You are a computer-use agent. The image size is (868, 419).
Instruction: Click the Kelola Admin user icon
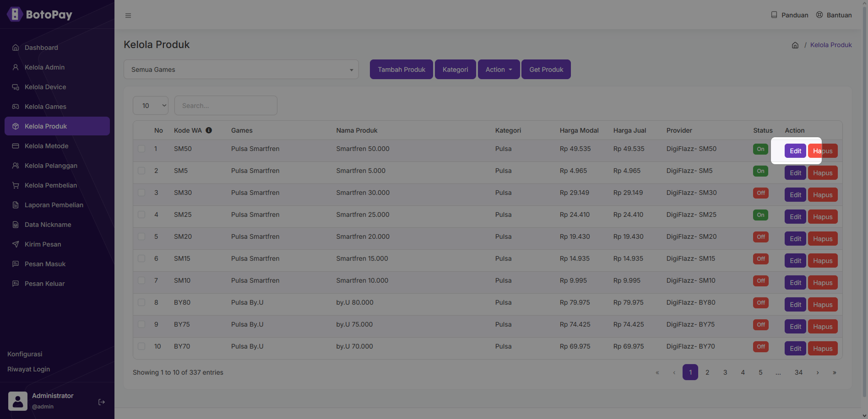16,67
